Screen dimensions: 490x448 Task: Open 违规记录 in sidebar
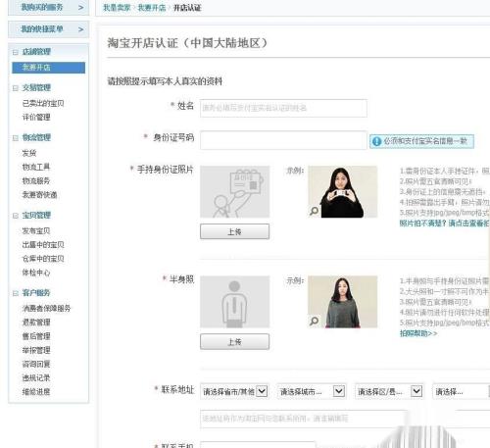tap(36, 378)
